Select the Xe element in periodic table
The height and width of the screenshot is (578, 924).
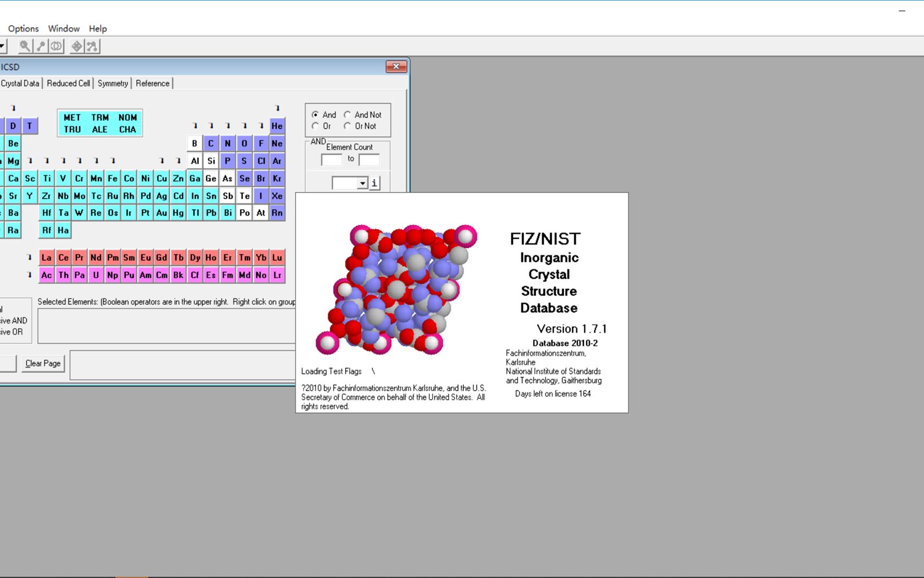pos(277,196)
